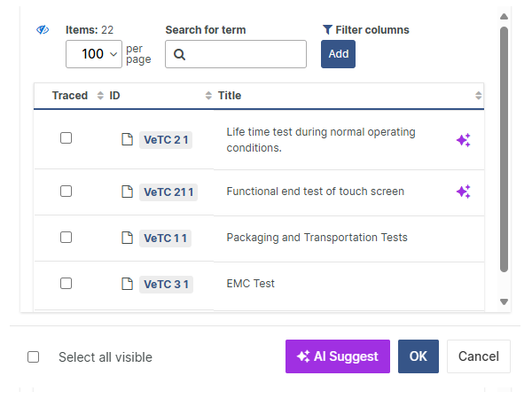This screenshot has width=532, height=399.
Task: Click the AI sparkle icon for VeTC 2 1
Action: click(x=463, y=140)
